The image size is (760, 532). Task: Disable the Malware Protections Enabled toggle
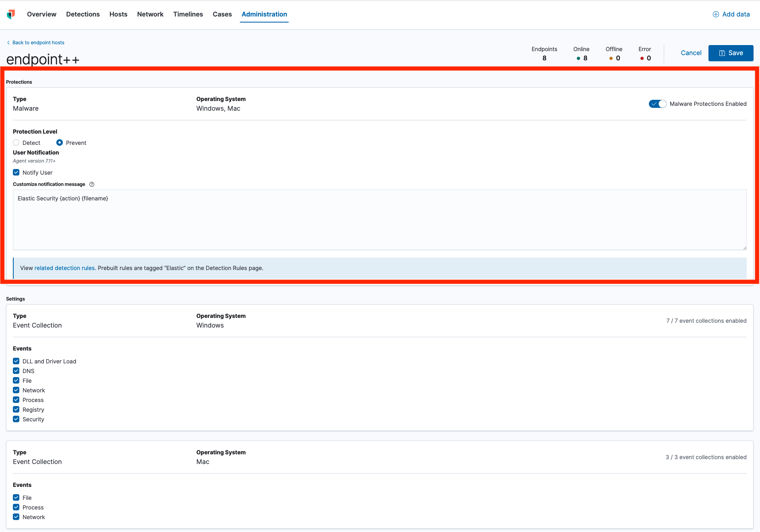[x=657, y=104]
